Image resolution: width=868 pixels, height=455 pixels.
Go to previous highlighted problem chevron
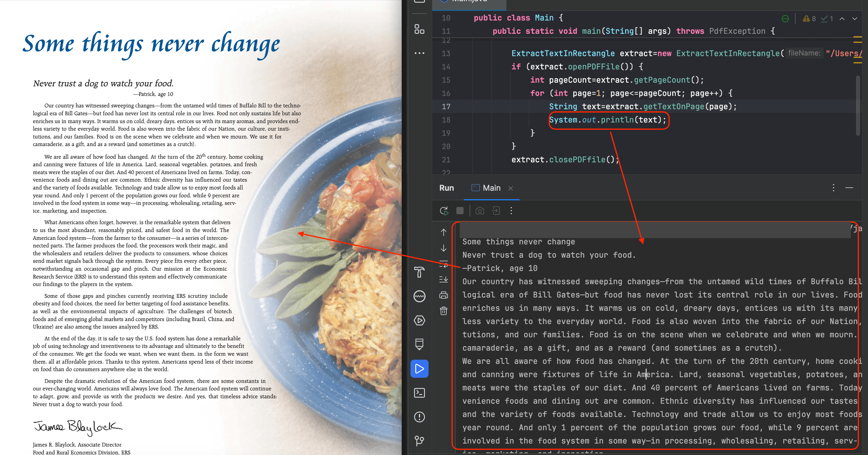(x=842, y=19)
